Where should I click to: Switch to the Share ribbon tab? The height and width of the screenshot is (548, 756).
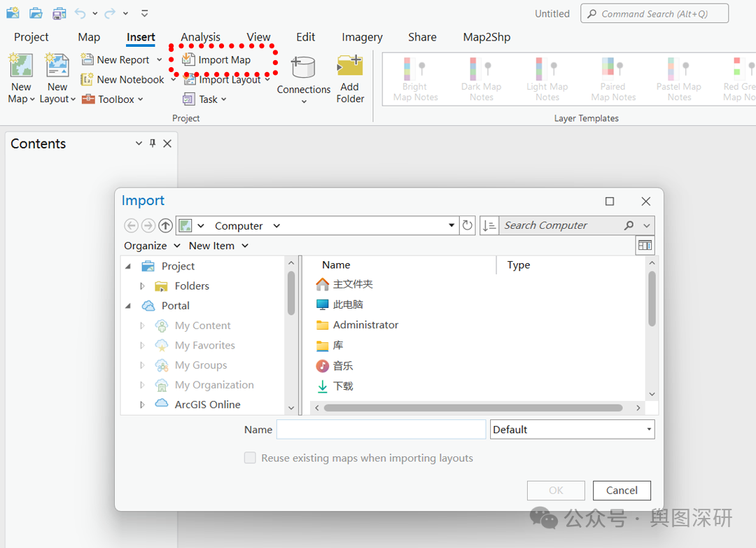pyautogui.click(x=422, y=37)
